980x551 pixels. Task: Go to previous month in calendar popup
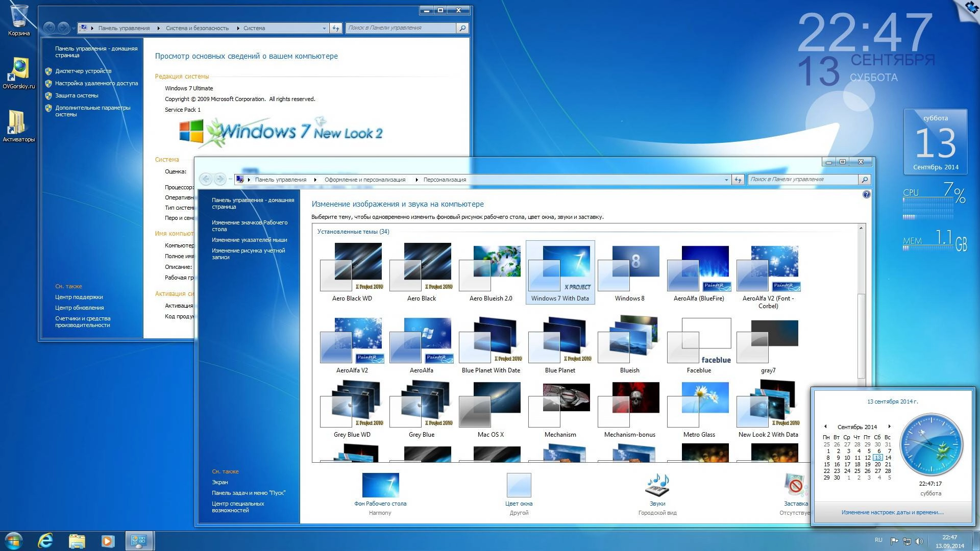tap(825, 427)
